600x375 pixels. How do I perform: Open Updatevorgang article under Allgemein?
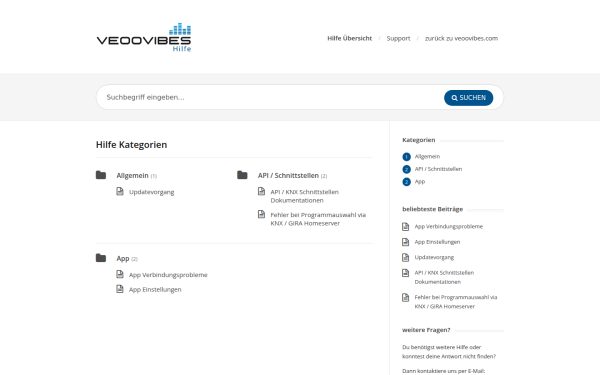point(152,192)
